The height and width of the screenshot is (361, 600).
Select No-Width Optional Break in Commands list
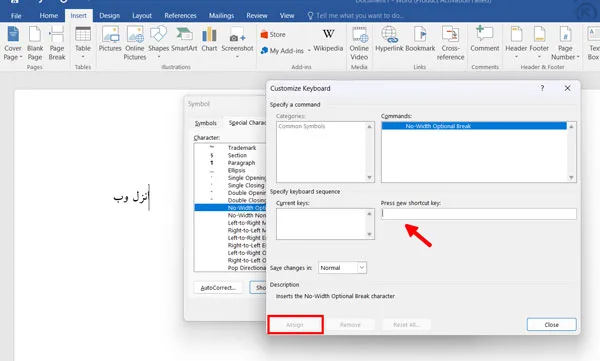coord(474,126)
